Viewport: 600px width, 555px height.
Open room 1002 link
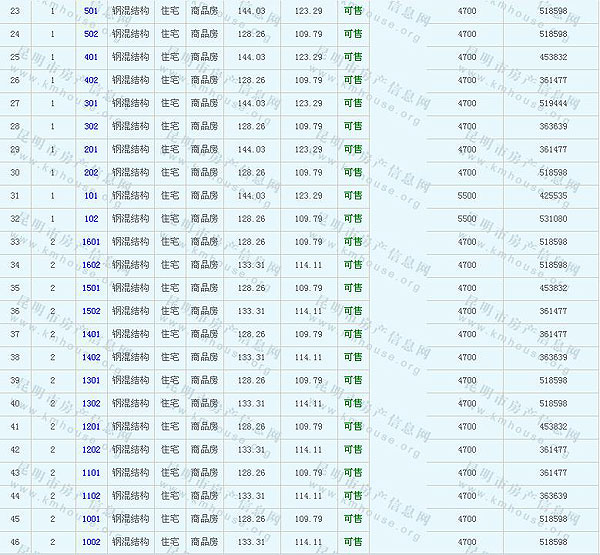(x=91, y=542)
